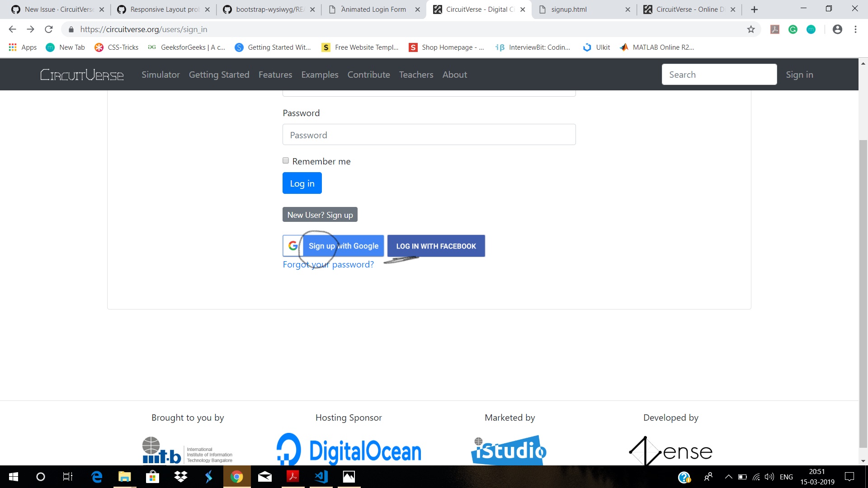
Task: Click the Google G icon on sign-up button
Action: click(293, 245)
